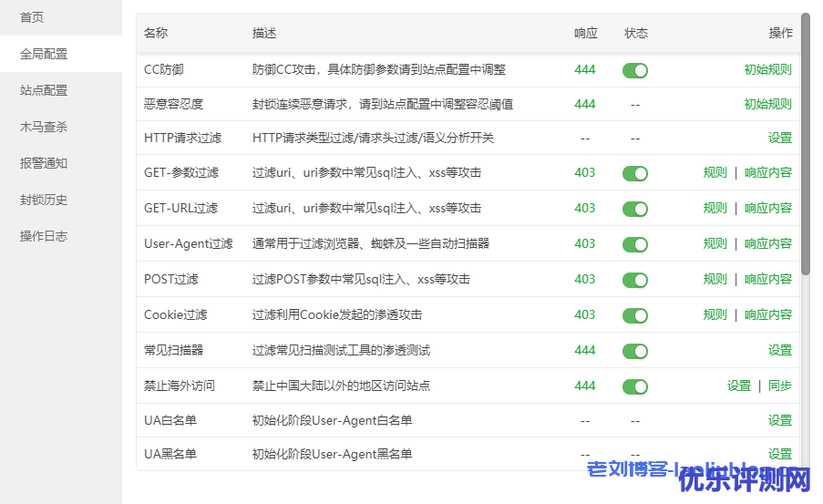Click 同步 link for 禁止海外访问
Viewport: 823px width, 504px height.
coord(779,386)
